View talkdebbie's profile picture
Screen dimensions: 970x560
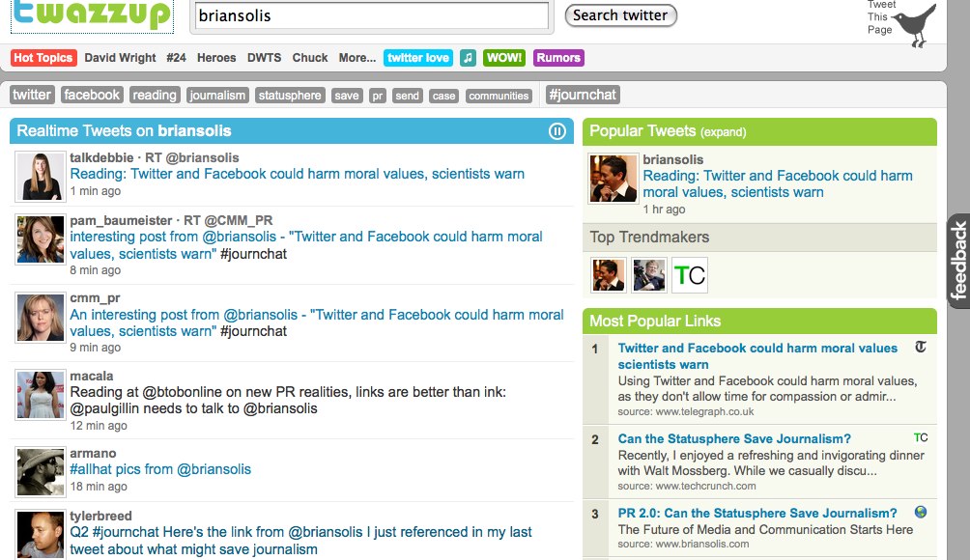coord(41,177)
